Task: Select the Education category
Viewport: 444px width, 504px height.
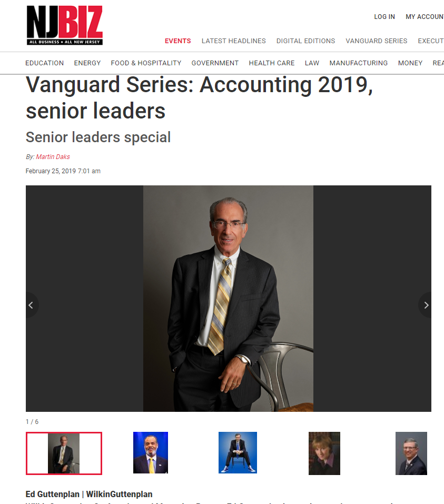Action: 45,63
